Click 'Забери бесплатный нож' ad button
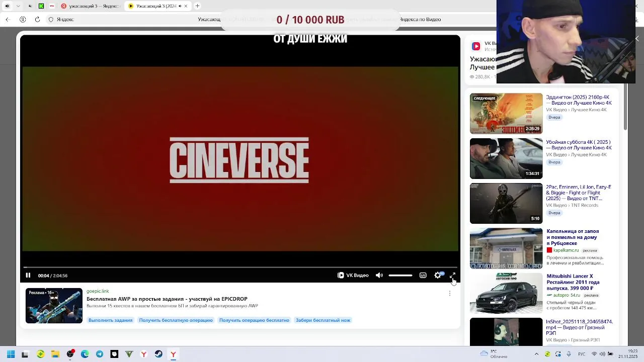 coord(323,320)
